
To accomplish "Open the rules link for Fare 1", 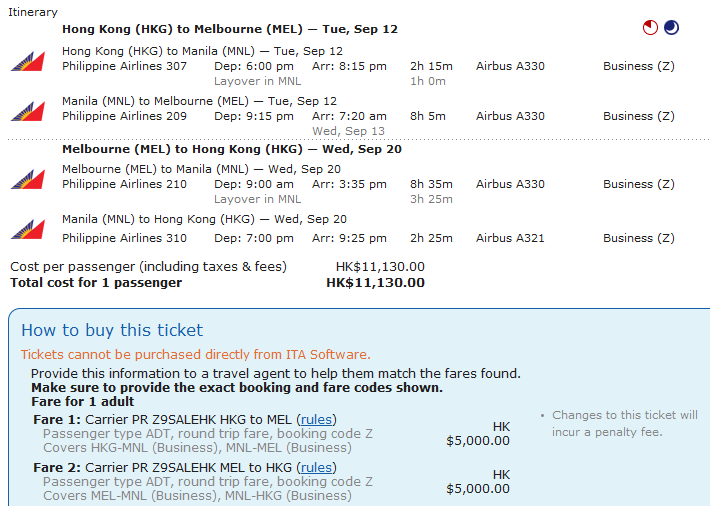I will point(316,419).
